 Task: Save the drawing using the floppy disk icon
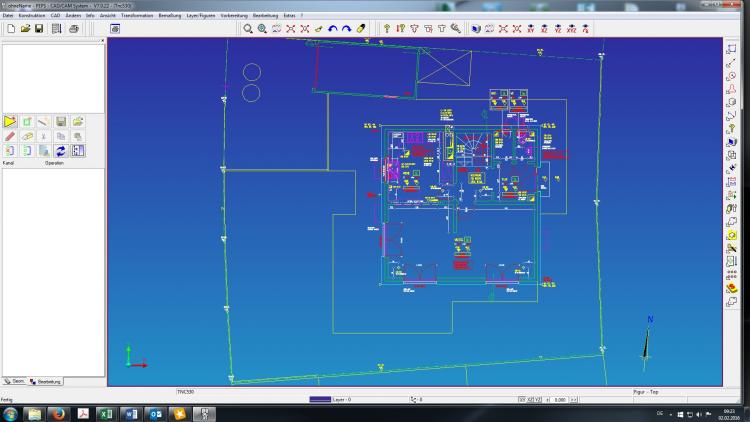click(39, 29)
